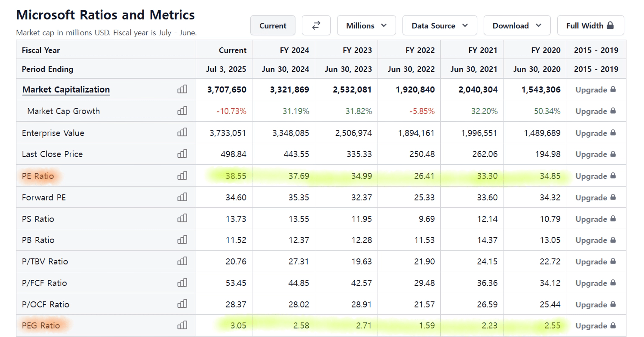Click Upgrade in P/TBV Ratio row
This screenshot has width=644, height=337.
[x=596, y=262]
